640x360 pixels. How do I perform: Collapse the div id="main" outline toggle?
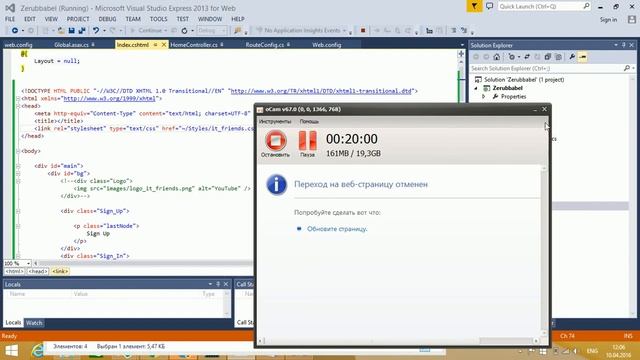(18, 166)
